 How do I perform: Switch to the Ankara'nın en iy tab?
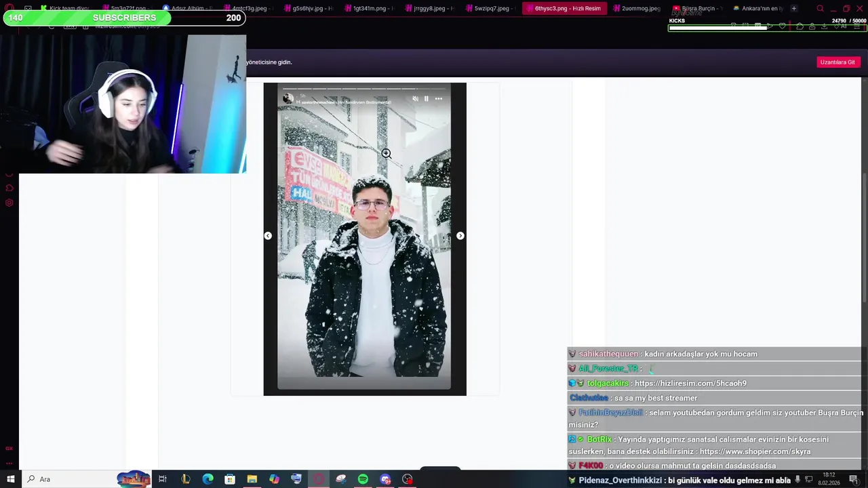[758, 8]
